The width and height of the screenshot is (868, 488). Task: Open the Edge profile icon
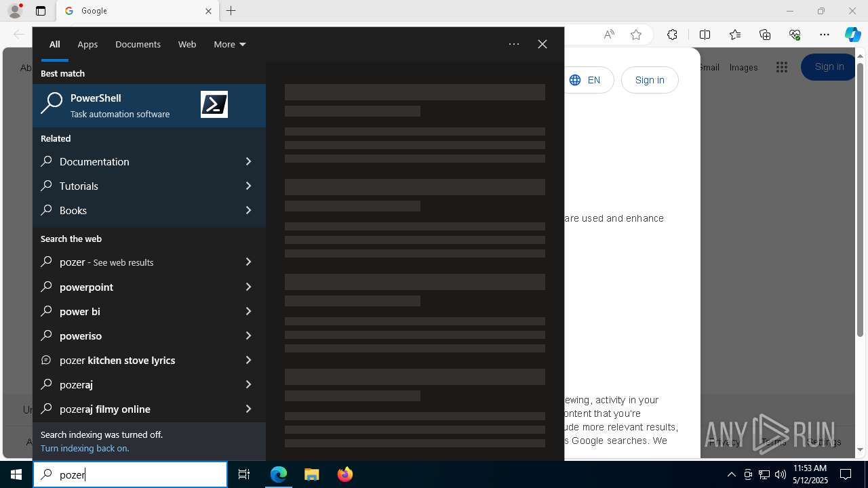pyautogui.click(x=15, y=11)
